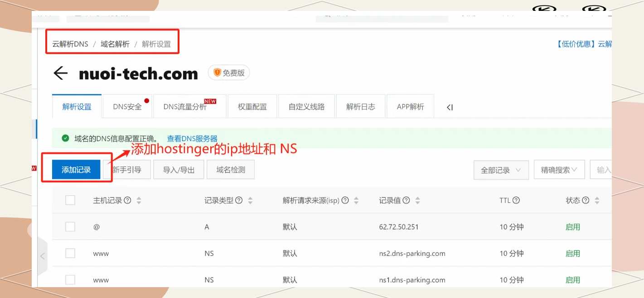Click 启用 status of the ns1.dns-parking.com row
Viewport: 644px width, 298px height.
[573, 280]
